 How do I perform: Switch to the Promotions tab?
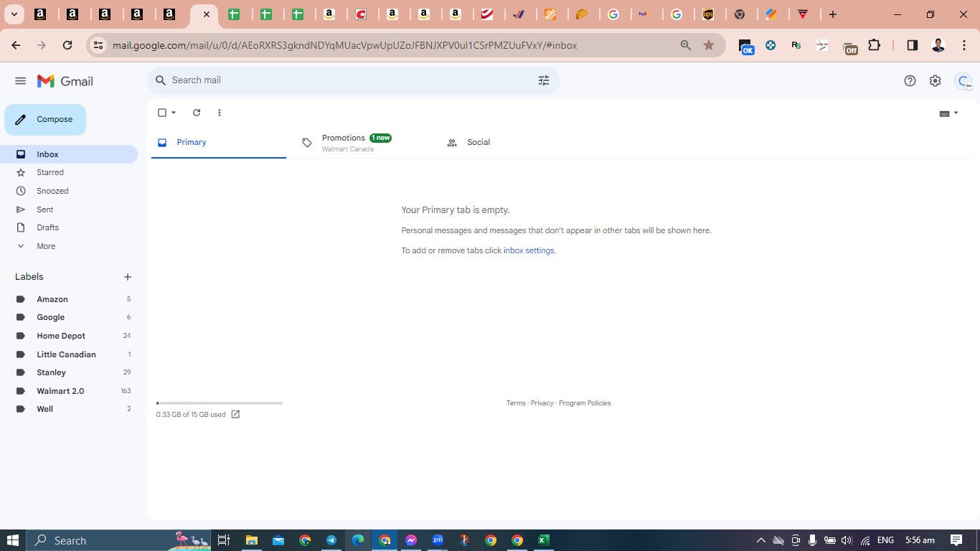coord(363,142)
